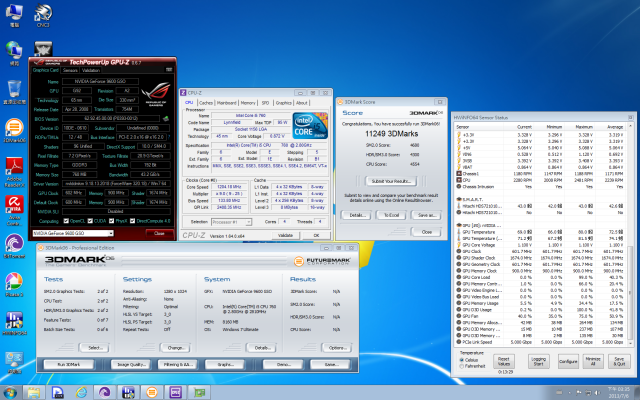Image resolution: width=640 pixels, height=400 pixels.
Task: Open the Computer desktop shortcut
Action: pos(14,14)
